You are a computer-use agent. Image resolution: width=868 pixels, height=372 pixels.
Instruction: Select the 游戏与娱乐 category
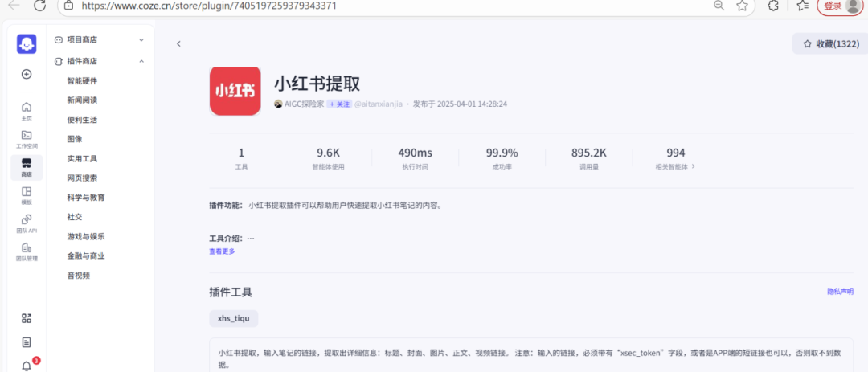click(86, 236)
